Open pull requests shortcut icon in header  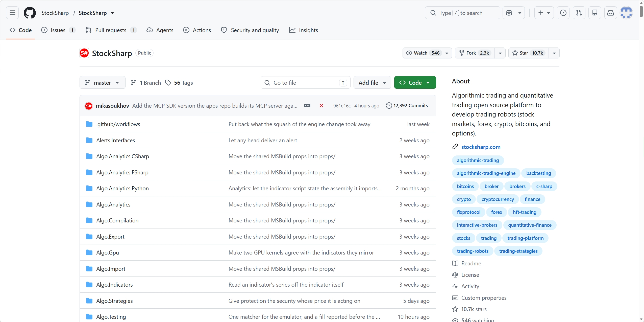(x=579, y=13)
